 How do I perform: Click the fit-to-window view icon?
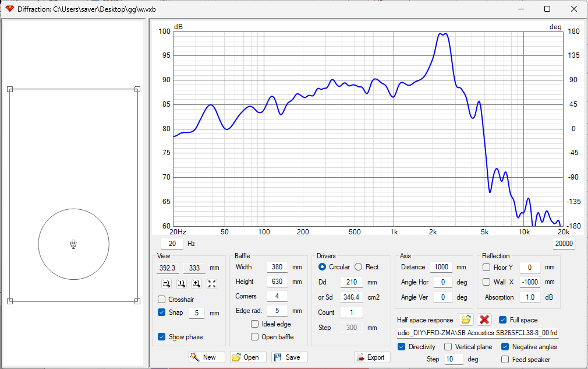[212, 284]
